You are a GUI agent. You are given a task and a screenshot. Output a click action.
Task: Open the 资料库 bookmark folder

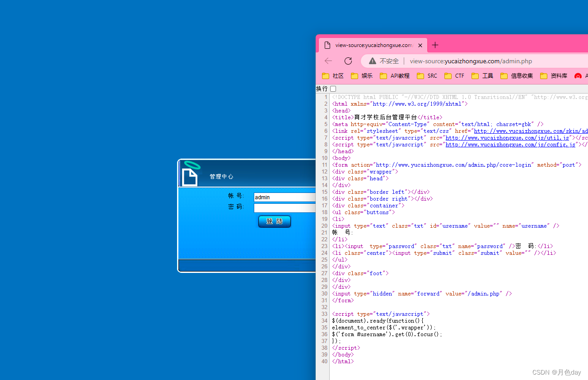coord(554,76)
